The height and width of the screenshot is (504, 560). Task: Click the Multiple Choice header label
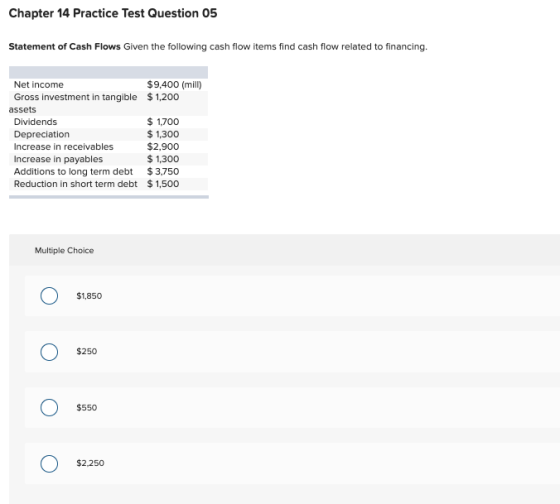point(64,250)
